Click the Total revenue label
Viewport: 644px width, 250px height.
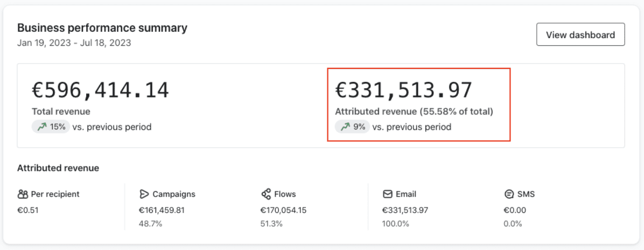61,112
